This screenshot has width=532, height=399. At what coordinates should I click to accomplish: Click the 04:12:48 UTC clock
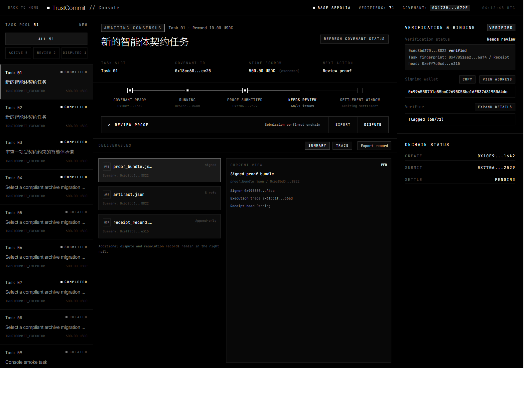coord(498,8)
